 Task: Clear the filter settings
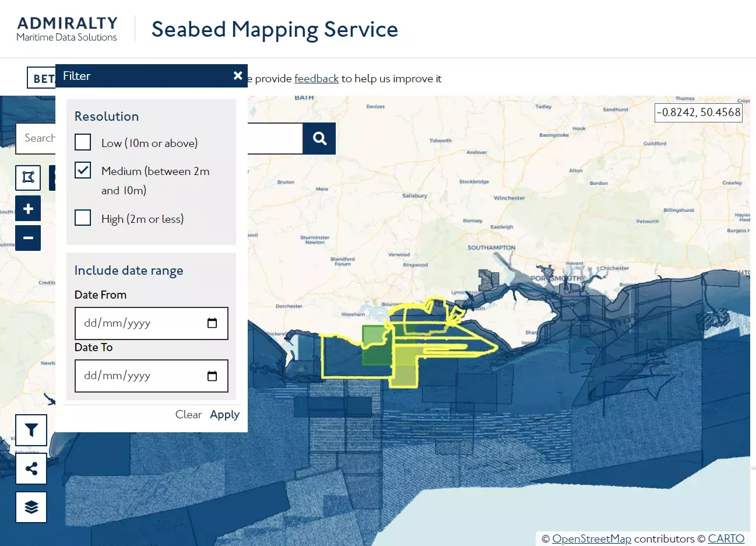(x=188, y=414)
